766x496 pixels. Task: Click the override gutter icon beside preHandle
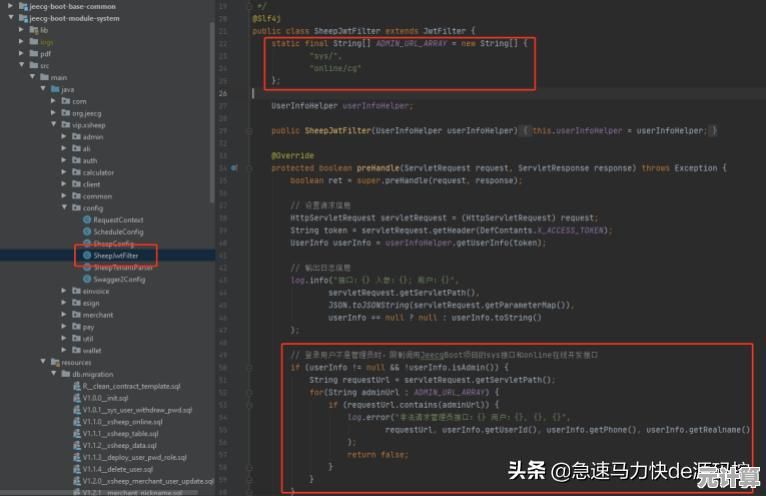(233, 168)
